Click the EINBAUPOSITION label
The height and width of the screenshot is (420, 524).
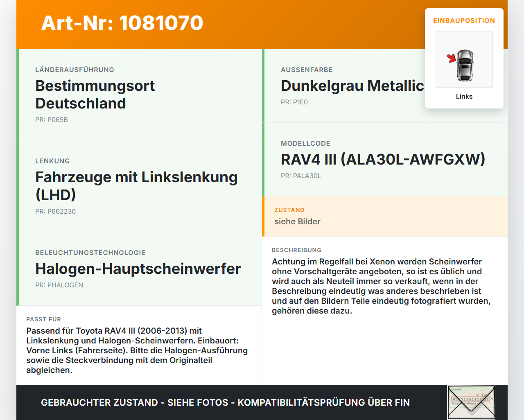pos(464,20)
